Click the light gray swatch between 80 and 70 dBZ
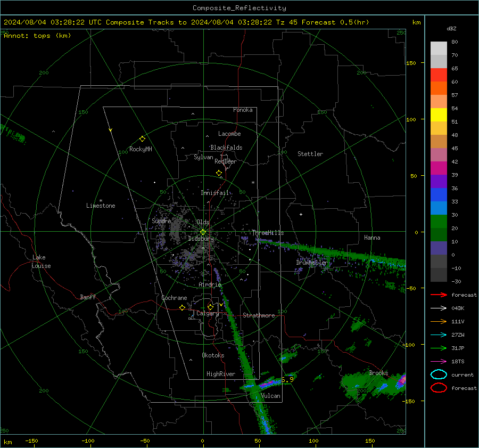Viewport: 479px width, 448px height. [x=439, y=48]
